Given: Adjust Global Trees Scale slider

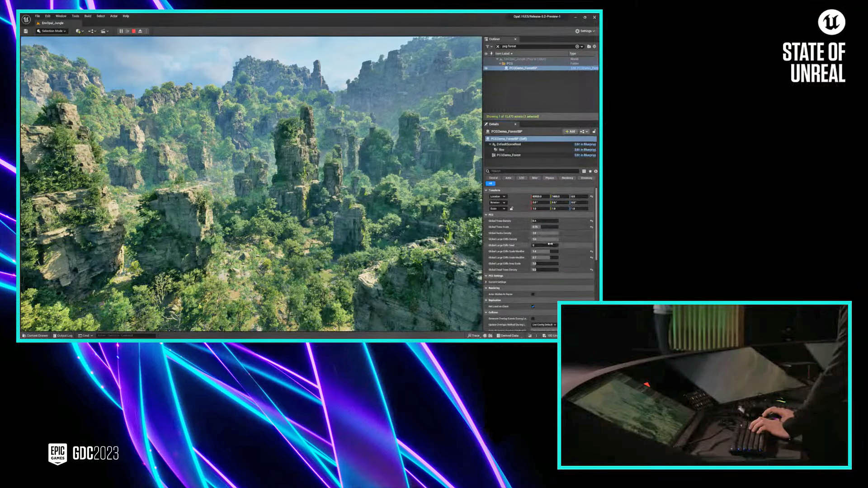Looking at the screenshot, I should tap(545, 227).
